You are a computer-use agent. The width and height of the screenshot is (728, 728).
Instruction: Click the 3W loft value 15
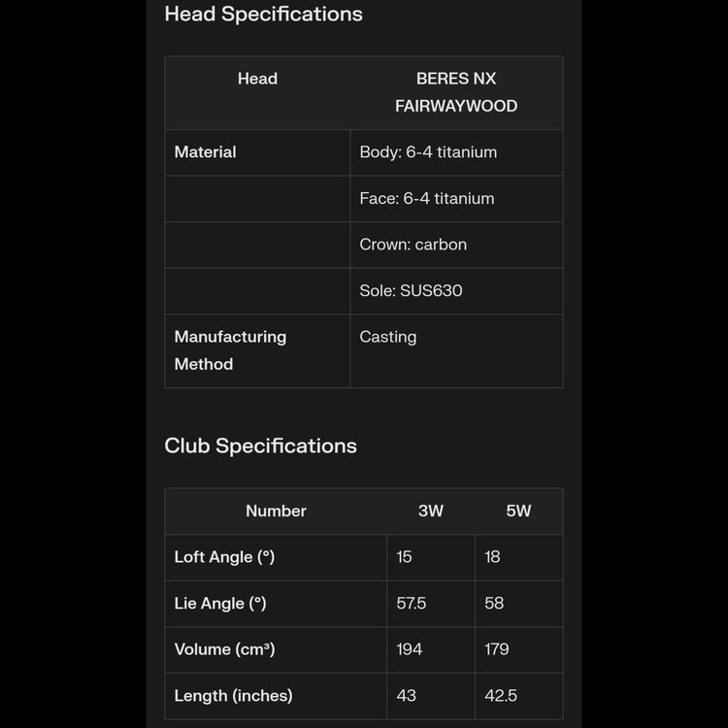405,557
